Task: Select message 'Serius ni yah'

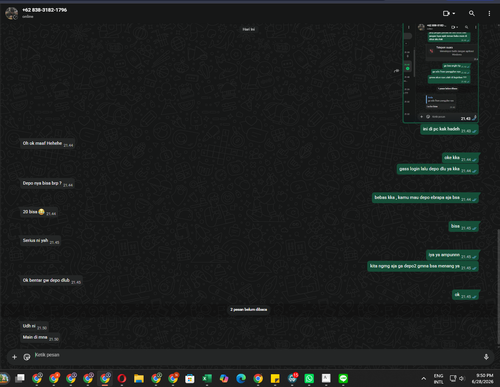Action: click(40, 241)
